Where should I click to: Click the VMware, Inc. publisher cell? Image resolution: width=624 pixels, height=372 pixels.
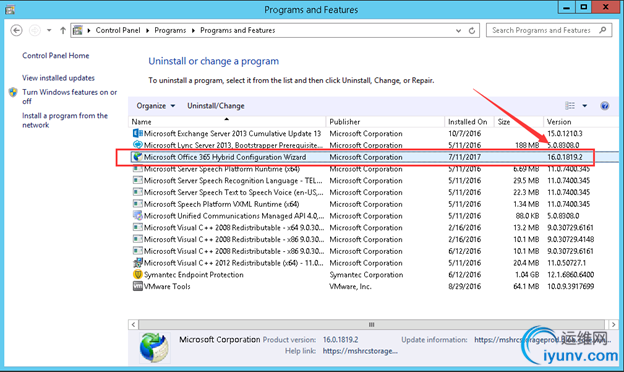[x=350, y=286]
